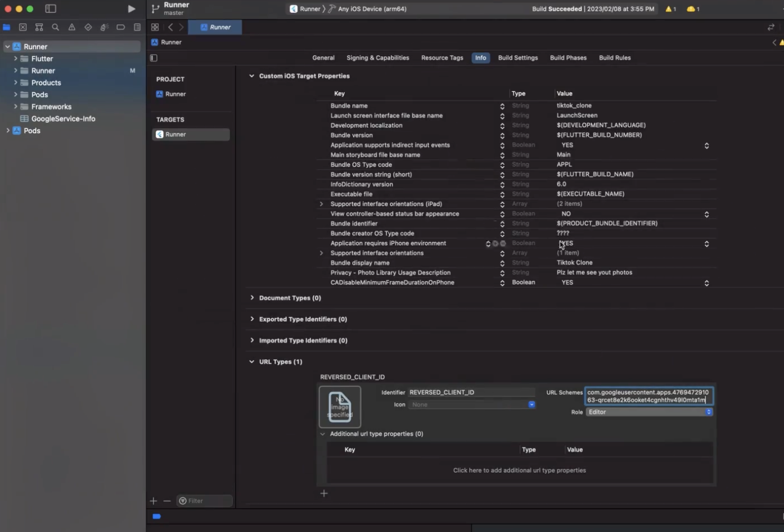Switch to the General tab

323,58
